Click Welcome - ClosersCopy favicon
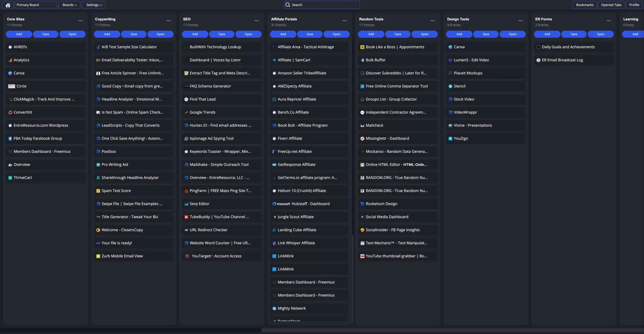Viewport: 644px width, 334px height. pos(98,230)
